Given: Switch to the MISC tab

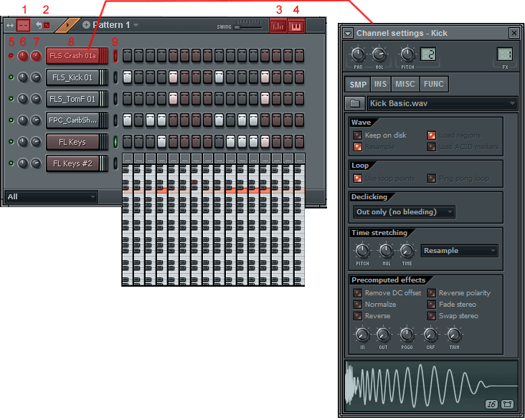Looking at the screenshot, I should (405, 85).
